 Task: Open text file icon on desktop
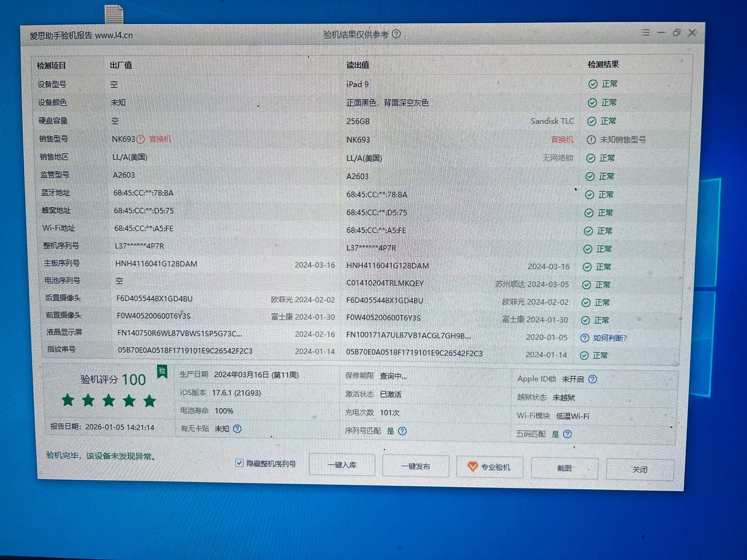click(114, 14)
